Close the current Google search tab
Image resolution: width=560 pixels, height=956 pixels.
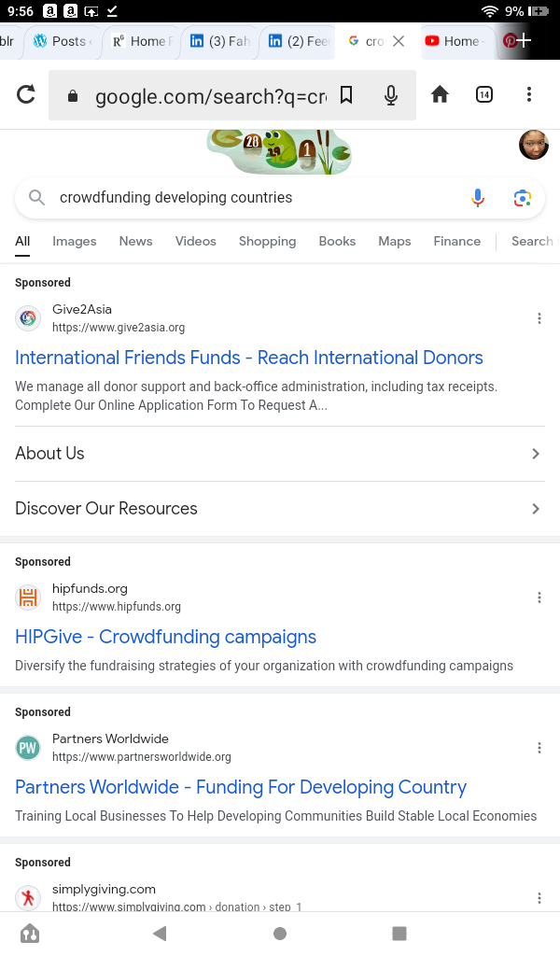click(399, 41)
